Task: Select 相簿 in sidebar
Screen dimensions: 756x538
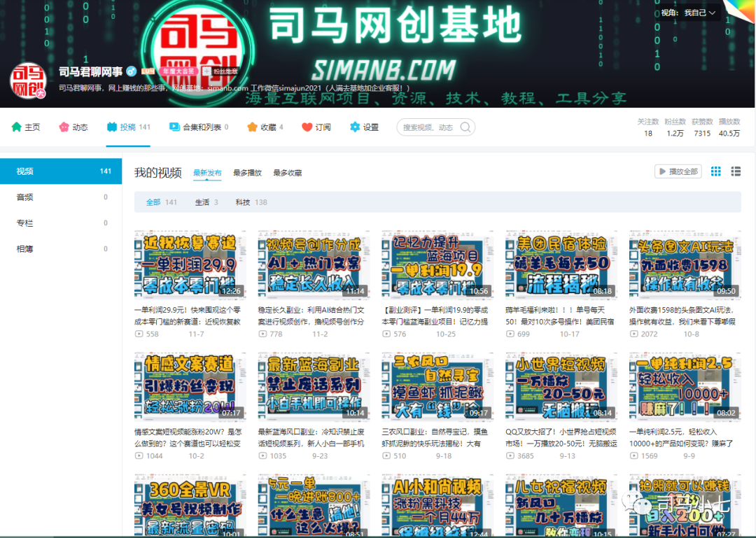Action: point(61,249)
